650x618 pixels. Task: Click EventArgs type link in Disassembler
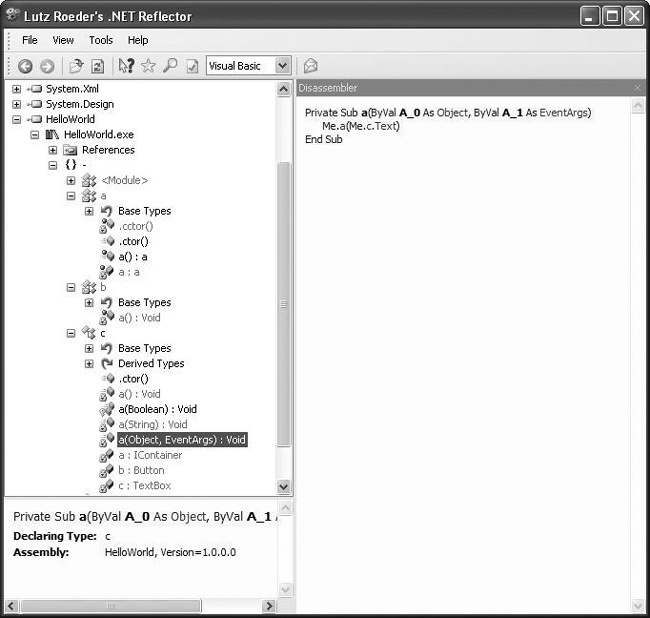[x=564, y=113]
